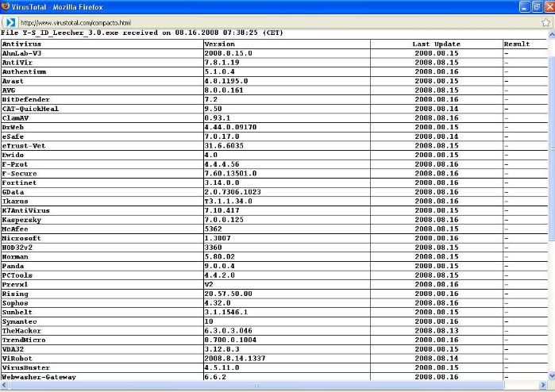Click the vertical scrollbar thumb
The width and height of the screenshot is (555, 392).
coord(552,148)
